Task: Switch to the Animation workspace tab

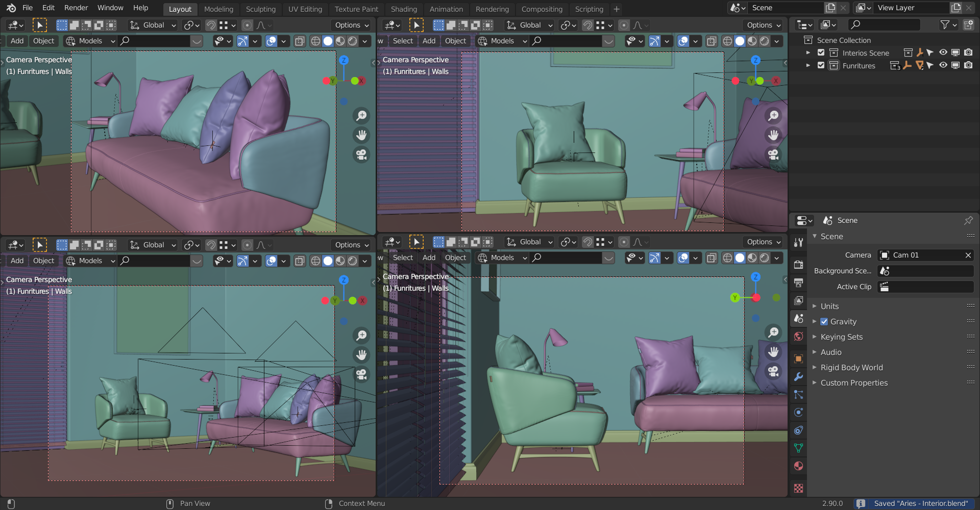Action: (x=446, y=9)
